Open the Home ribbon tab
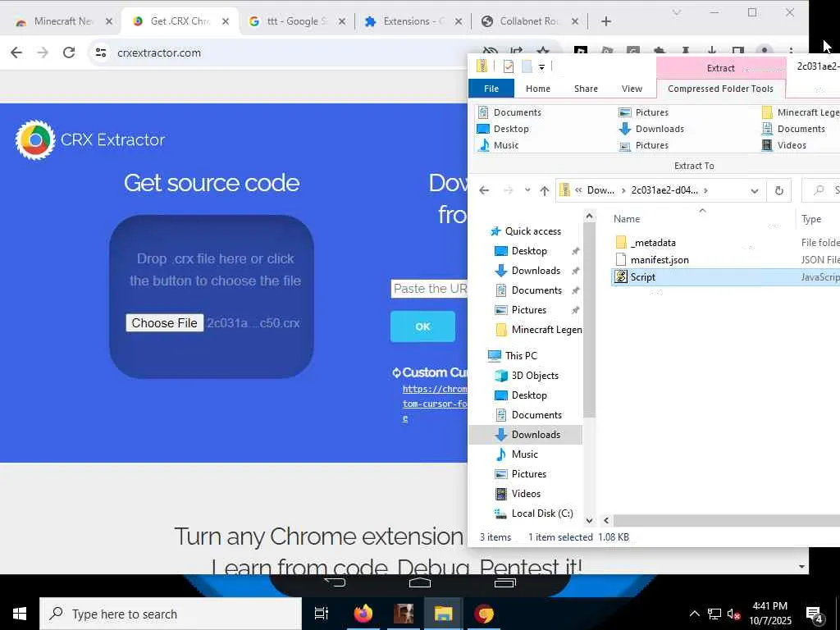The height and width of the screenshot is (630, 840). 538,89
